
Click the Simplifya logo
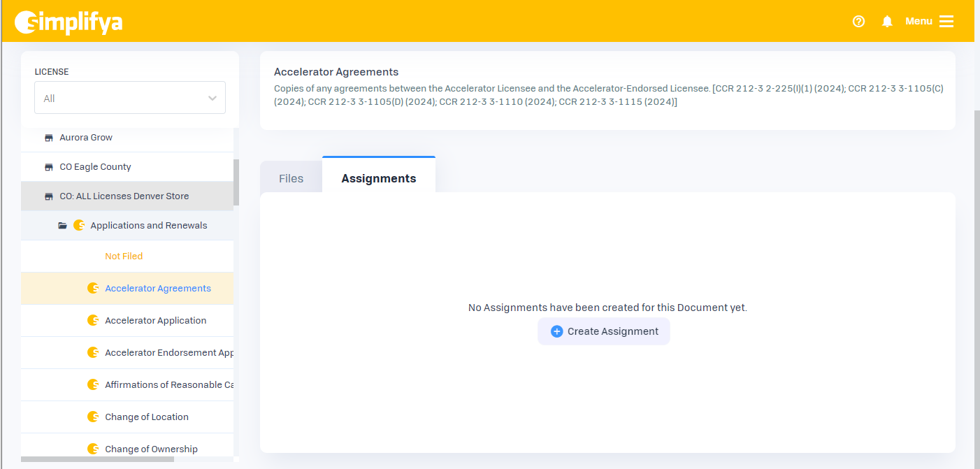coord(69,22)
